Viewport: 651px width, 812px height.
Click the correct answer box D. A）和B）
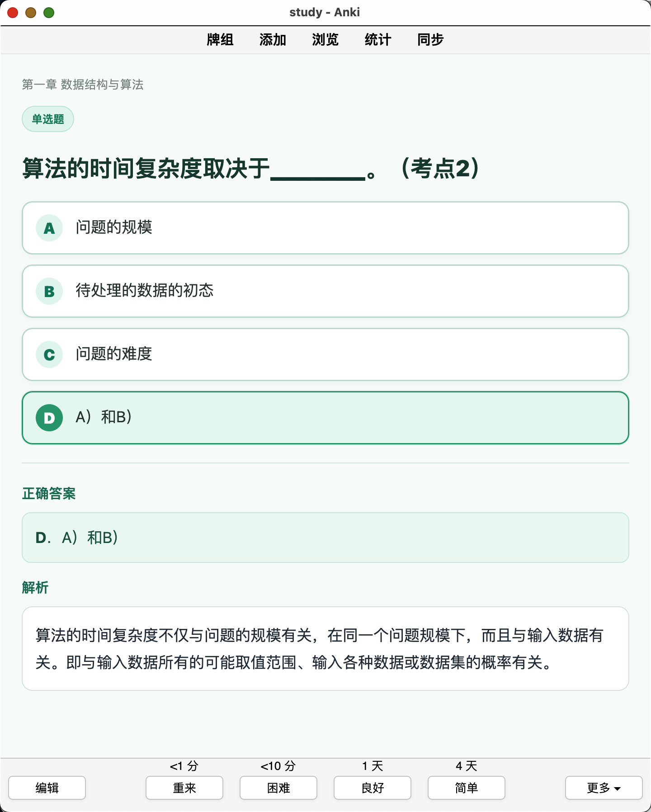click(x=325, y=538)
